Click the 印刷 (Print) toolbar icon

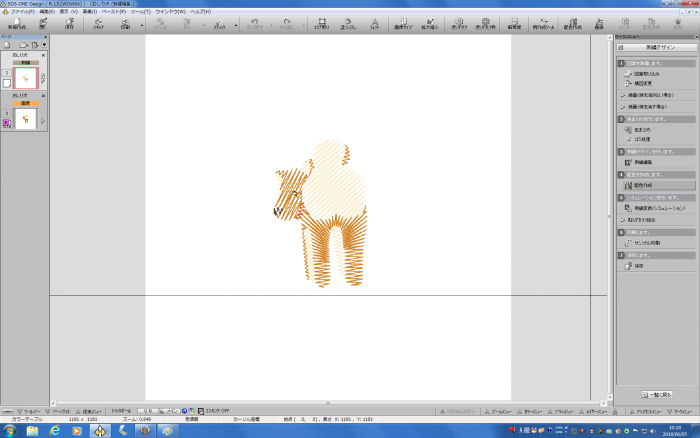(x=126, y=23)
